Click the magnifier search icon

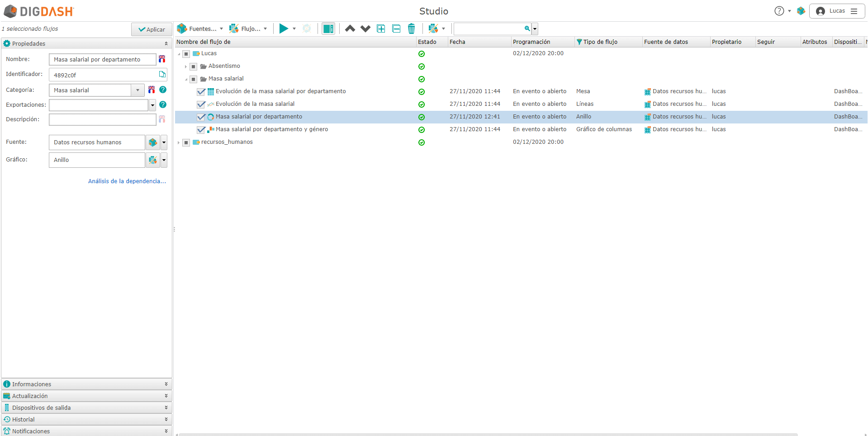click(x=527, y=28)
